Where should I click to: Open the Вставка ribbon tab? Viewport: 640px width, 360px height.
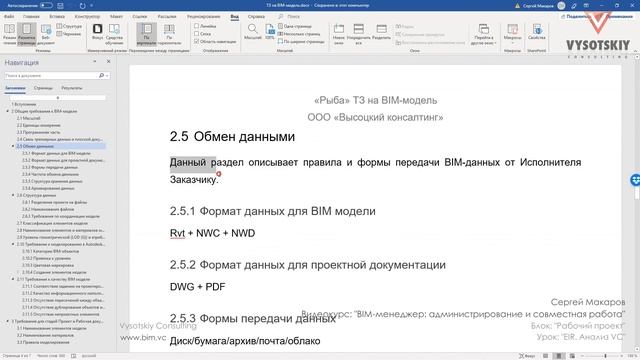(x=57, y=16)
